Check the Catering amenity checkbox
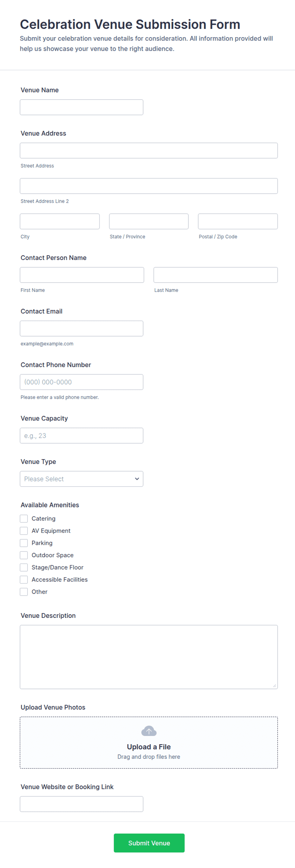295x868 pixels. pyautogui.click(x=23, y=518)
